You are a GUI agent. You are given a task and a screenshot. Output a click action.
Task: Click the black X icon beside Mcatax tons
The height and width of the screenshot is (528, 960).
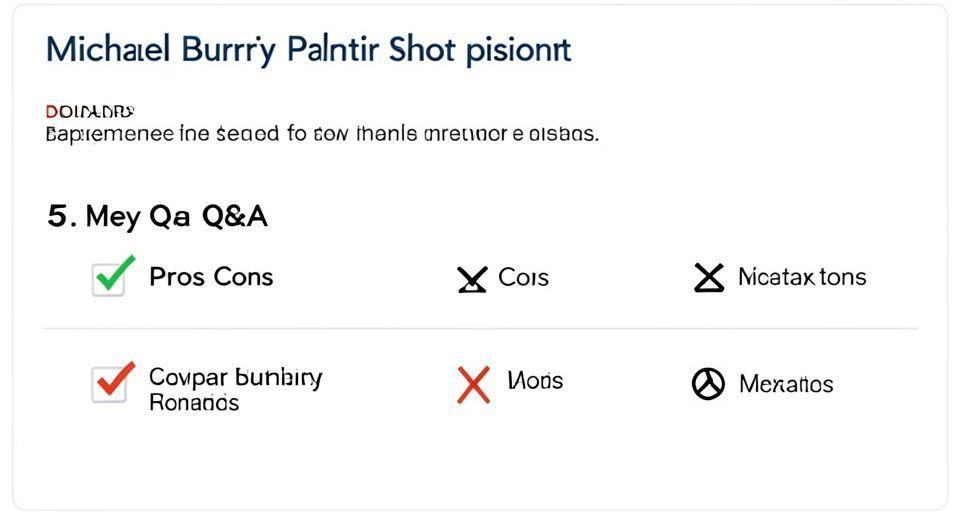coord(708,277)
